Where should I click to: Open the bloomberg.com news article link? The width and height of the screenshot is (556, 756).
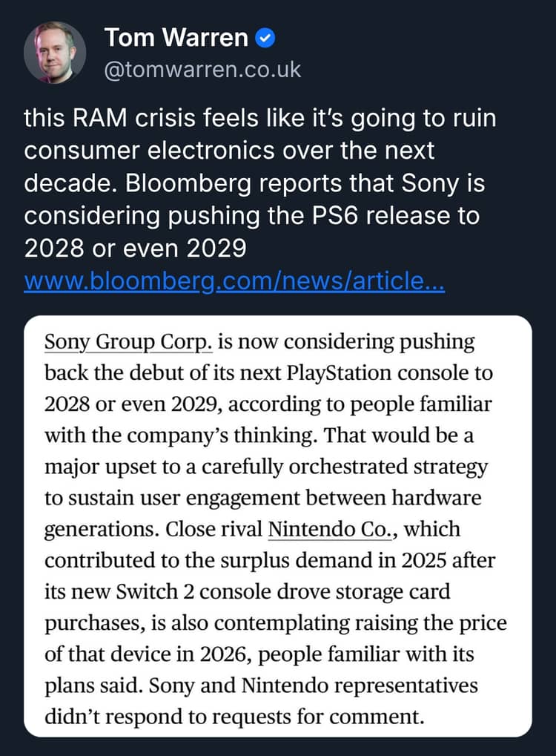[234, 282]
